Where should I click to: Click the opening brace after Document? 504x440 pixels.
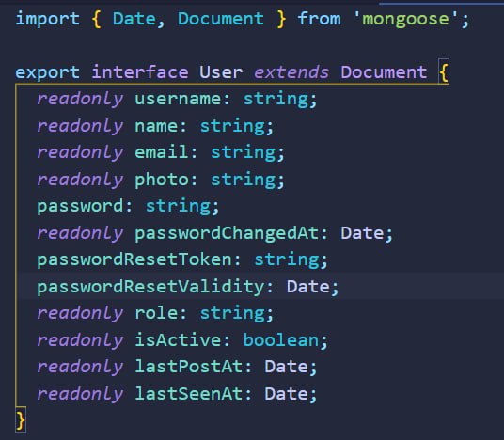click(x=444, y=72)
